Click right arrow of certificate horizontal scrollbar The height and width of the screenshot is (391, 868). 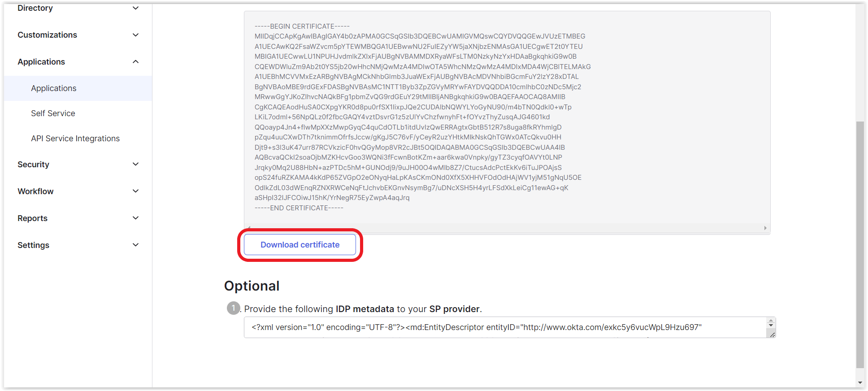point(765,228)
